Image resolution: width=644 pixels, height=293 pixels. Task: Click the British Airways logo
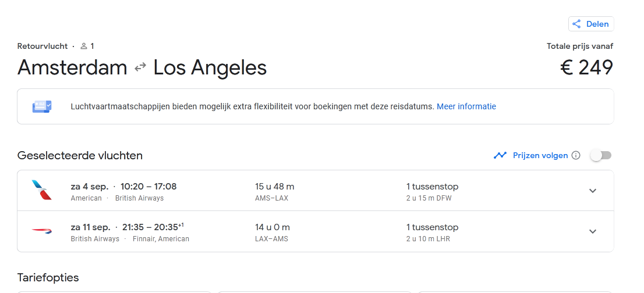41,231
